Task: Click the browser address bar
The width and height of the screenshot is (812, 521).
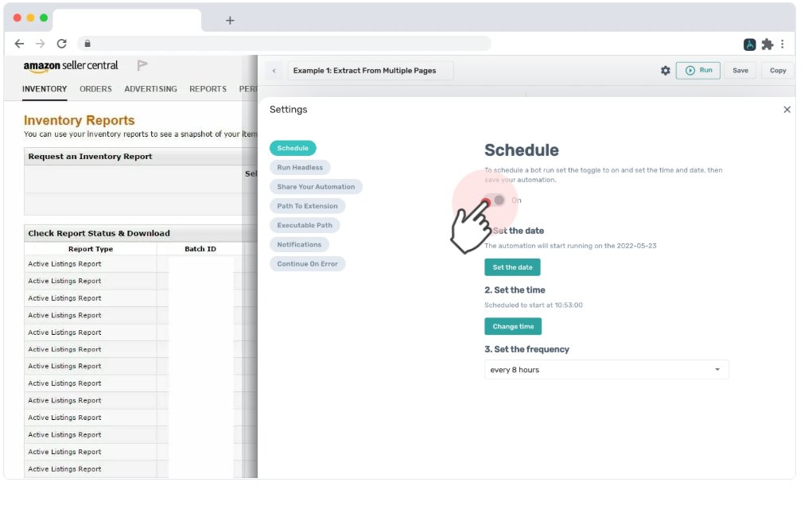Action: click(284, 44)
